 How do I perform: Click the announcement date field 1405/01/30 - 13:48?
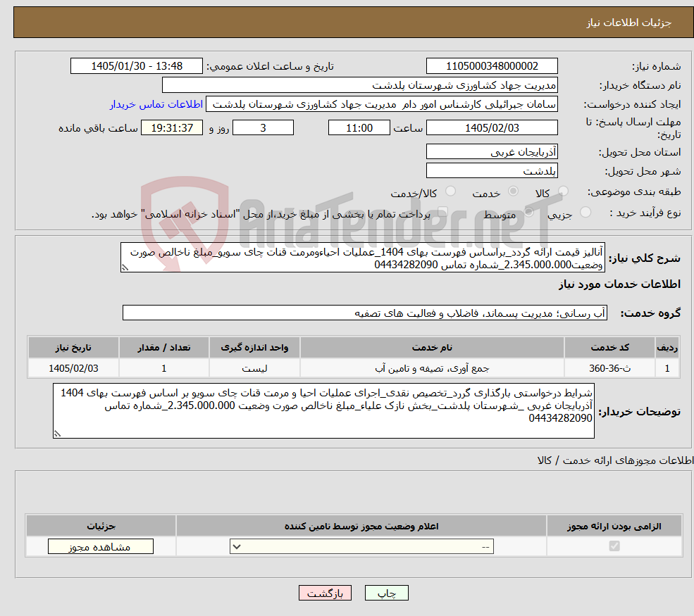pyautogui.click(x=136, y=66)
